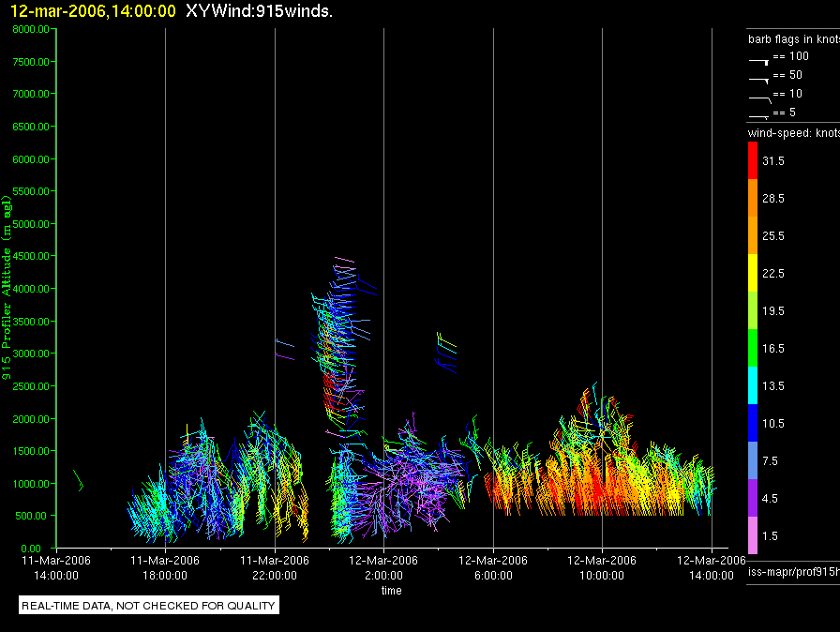This screenshot has height=632, width=840.
Task: Click the pink 1.5 knots legend color
Action: (x=753, y=535)
